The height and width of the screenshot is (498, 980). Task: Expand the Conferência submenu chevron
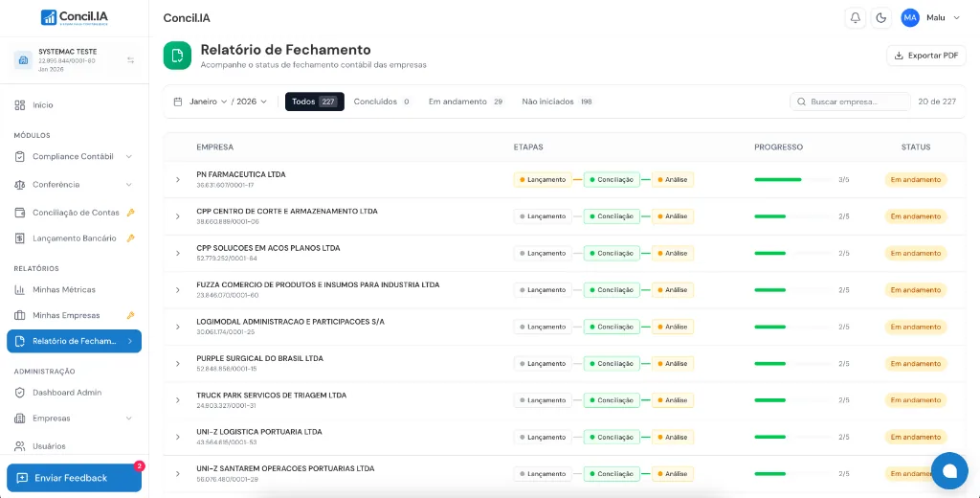(129, 185)
